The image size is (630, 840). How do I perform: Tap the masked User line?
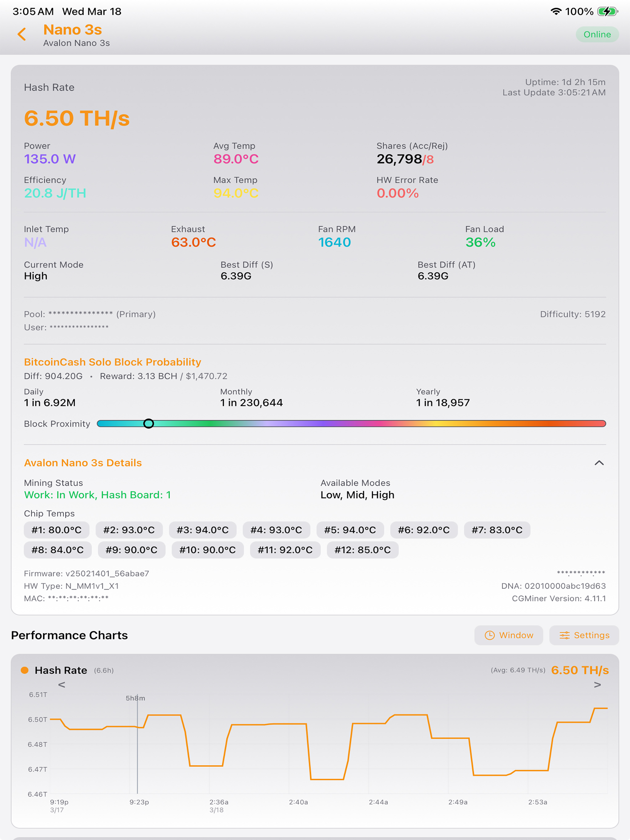(x=66, y=327)
